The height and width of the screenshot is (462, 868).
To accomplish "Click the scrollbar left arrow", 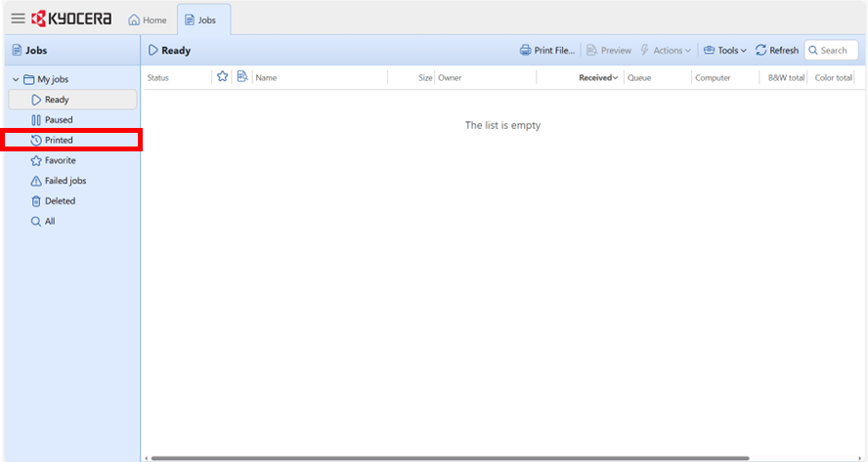I will pos(147,458).
